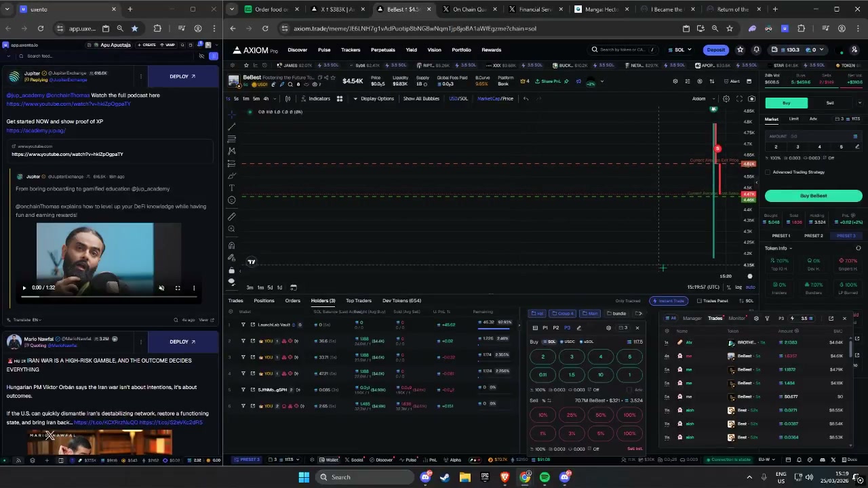Enable the Adv checkbox in instant trade popup
The image size is (868, 488).
click(630, 390)
